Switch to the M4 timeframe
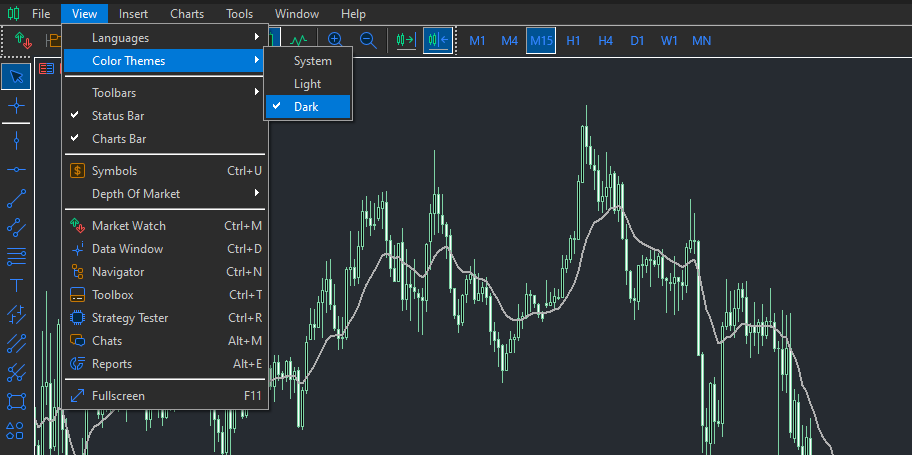This screenshot has height=455, width=912. [510, 41]
